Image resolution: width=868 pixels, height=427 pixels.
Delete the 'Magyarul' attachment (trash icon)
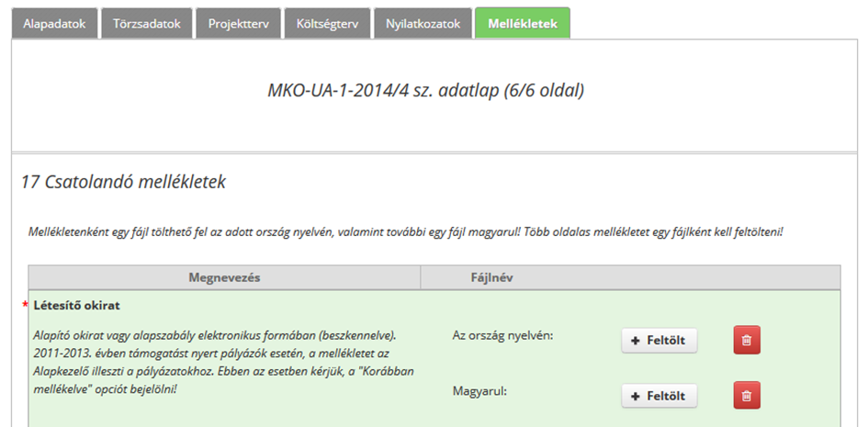click(747, 396)
